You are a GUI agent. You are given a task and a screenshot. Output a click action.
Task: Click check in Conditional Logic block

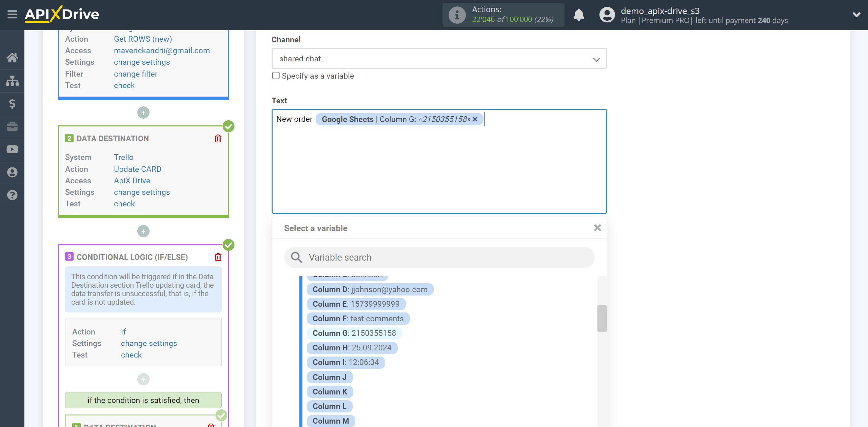pyautogui.click(x=131, y=355)
